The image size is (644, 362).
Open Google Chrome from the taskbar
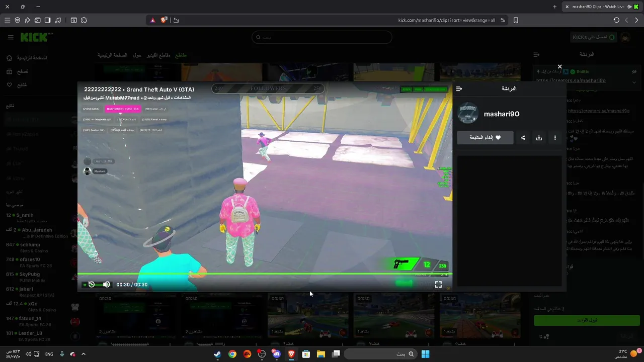232,354
